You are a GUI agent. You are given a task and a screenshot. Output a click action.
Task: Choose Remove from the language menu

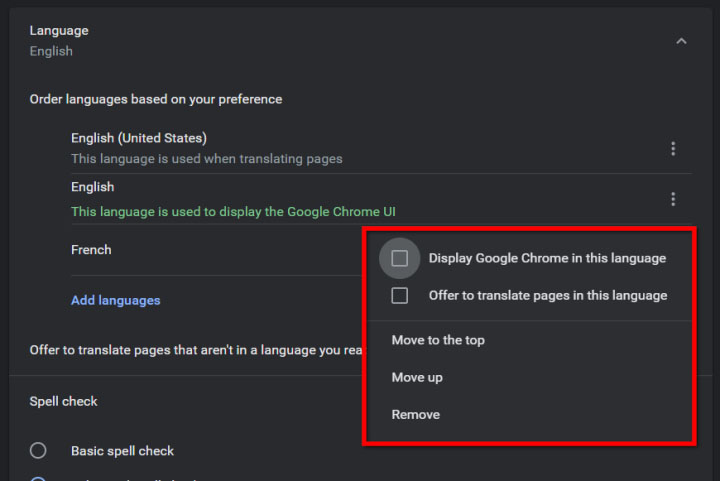coord(416,414)
